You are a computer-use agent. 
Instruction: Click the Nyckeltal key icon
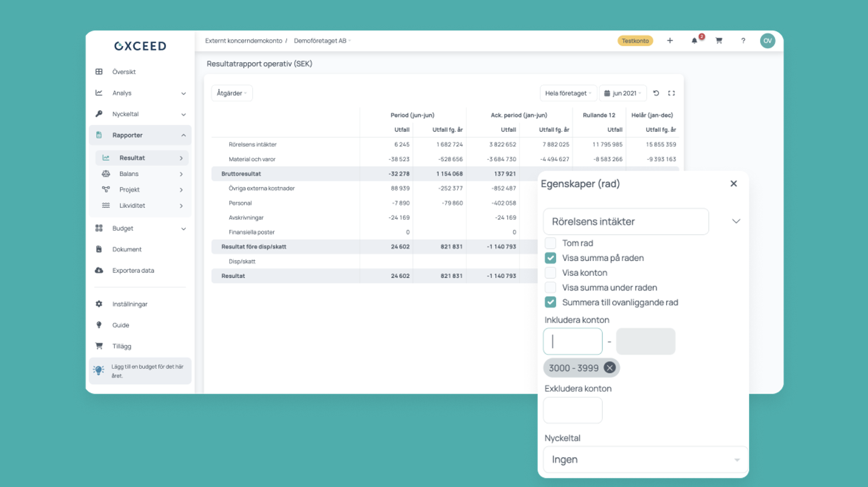click(99, 114)
